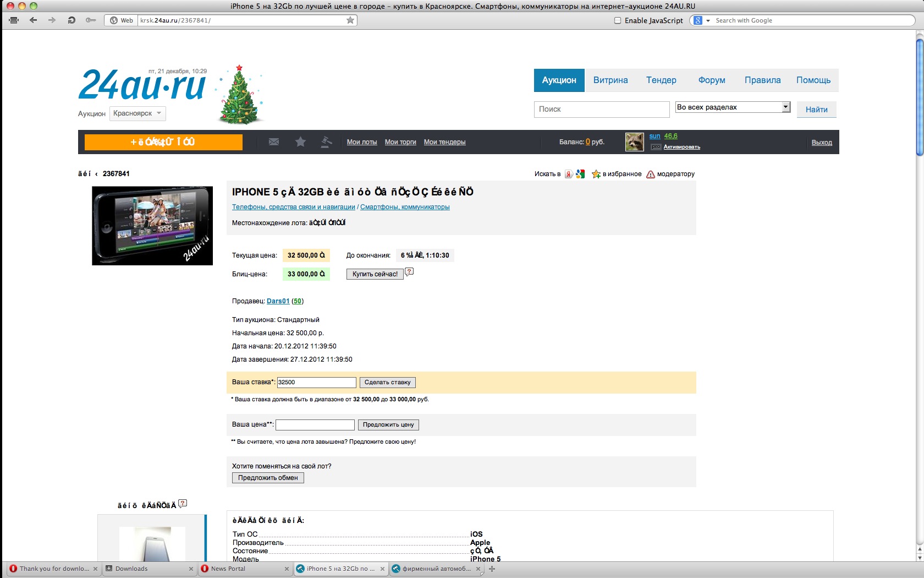Image resolution: width=924 pixels, height=578 pixels.
Task: Open the 'Мои лоты' link
Action: tap(362, 142)
